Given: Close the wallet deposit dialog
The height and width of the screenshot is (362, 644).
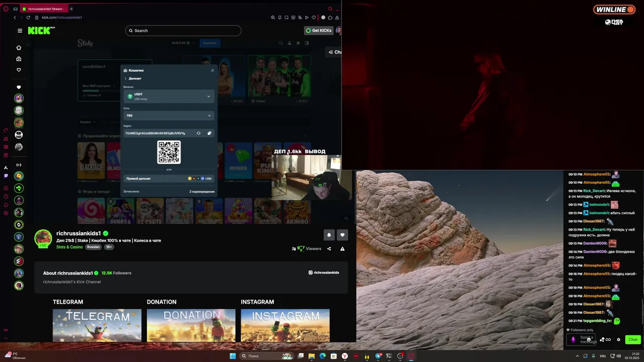Looking at the screenshot, I should (x=212, y=70).
